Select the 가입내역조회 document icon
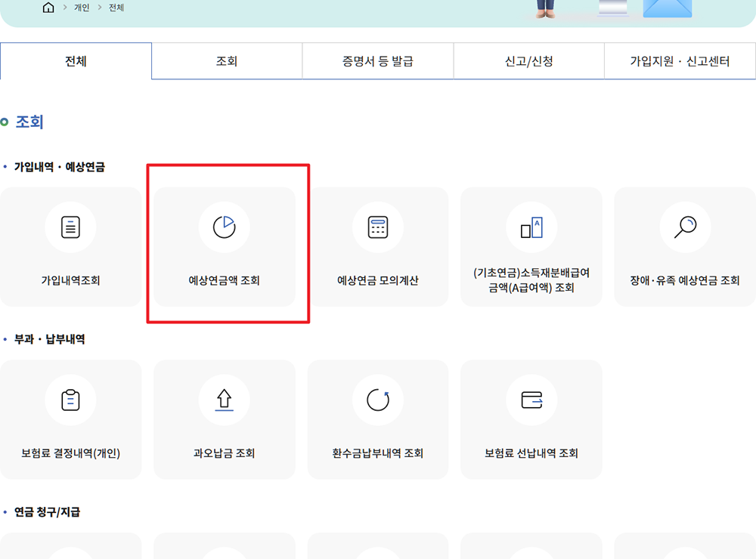 point(71,227)
